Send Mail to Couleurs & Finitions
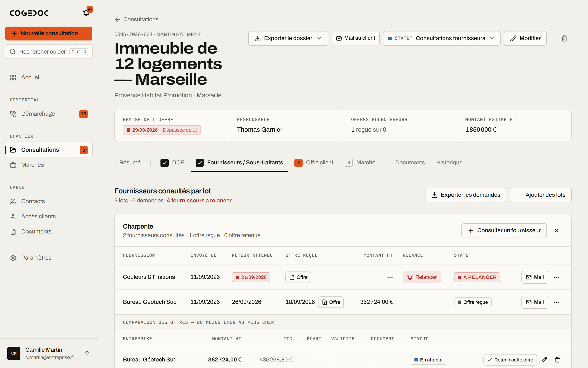 click(535, 277)
